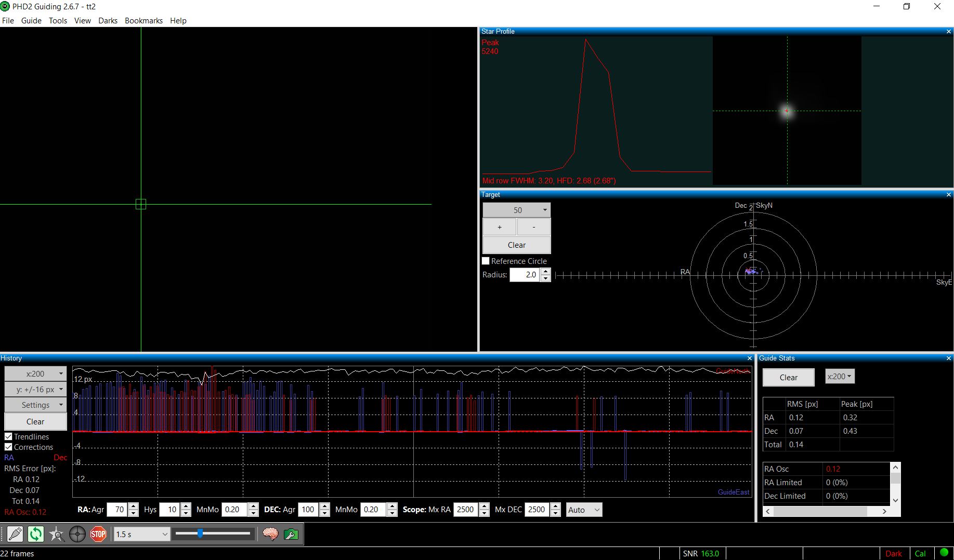The image size is (954, 560).
Task: Open the Darks menu
Action: (108, 21)
